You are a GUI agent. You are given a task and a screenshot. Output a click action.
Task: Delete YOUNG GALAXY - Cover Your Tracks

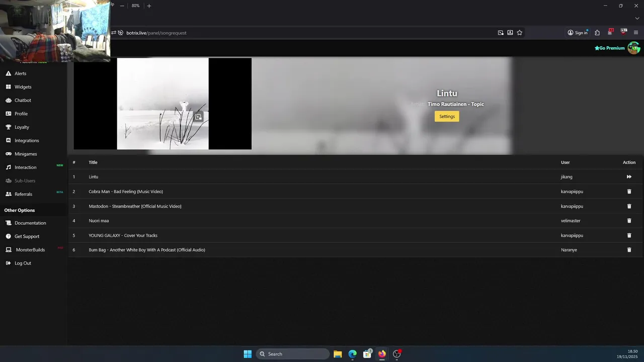point(629,235)
